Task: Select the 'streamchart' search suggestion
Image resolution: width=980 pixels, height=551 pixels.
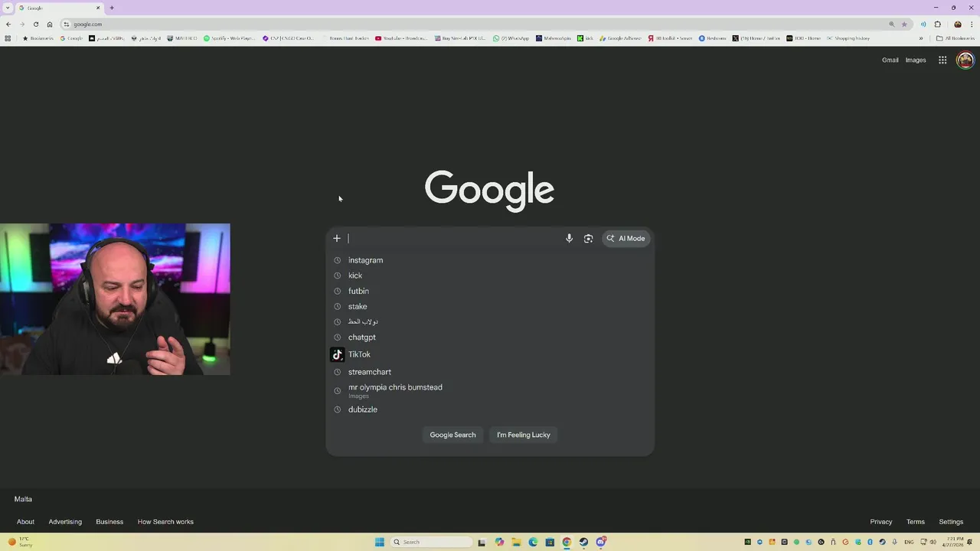Action: [490, 372]
